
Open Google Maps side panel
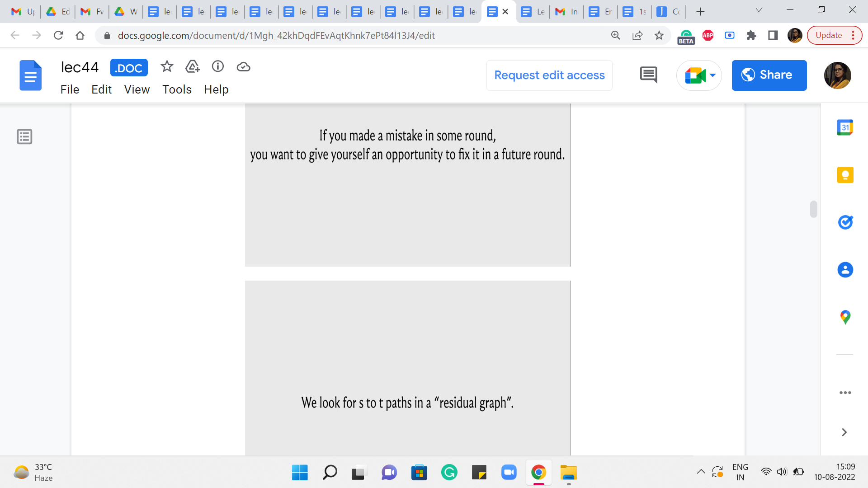845,317
